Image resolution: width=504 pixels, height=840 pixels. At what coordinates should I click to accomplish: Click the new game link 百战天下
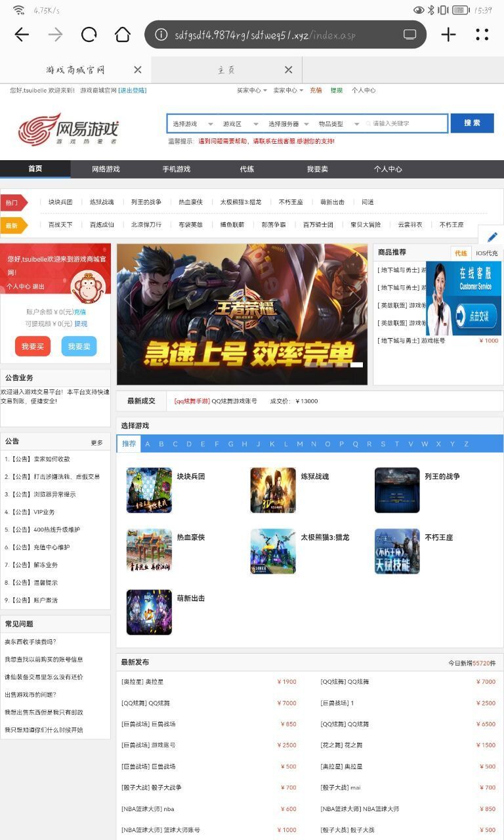point(60,224)
